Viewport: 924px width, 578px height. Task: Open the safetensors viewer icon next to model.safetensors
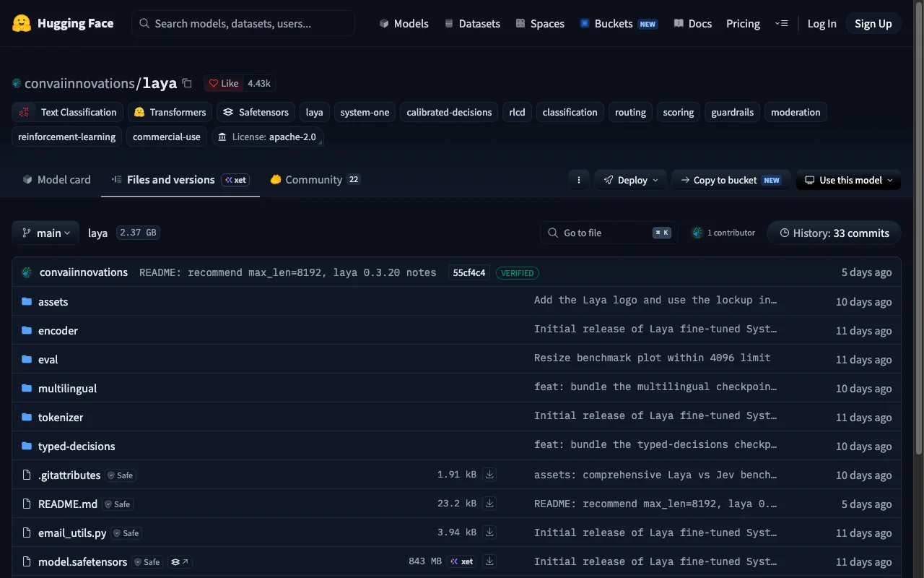180,561
